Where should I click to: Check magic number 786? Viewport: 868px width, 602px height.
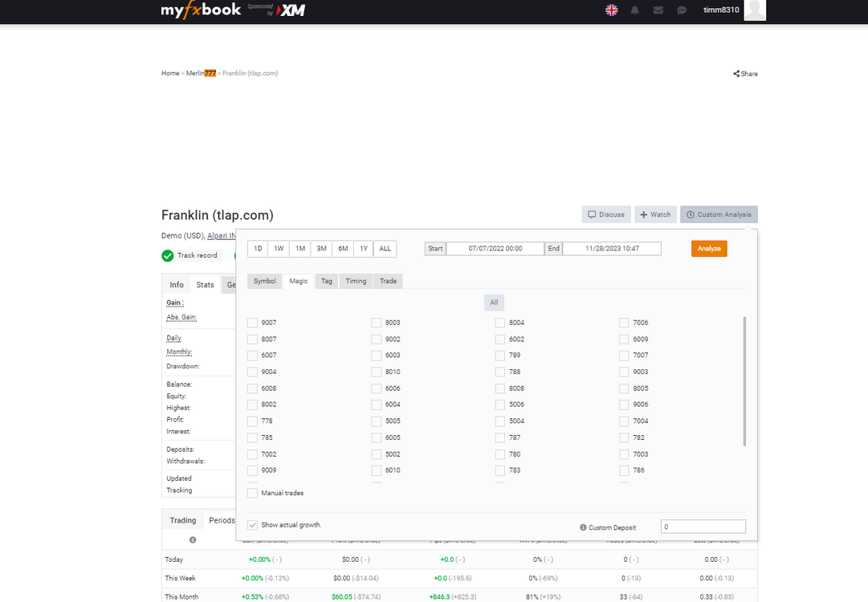624,470
